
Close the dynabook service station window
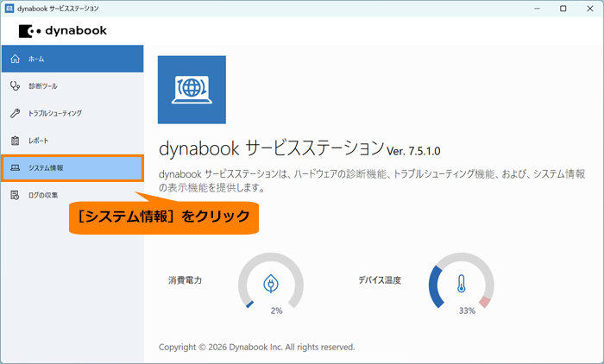(x=589, y=9)
